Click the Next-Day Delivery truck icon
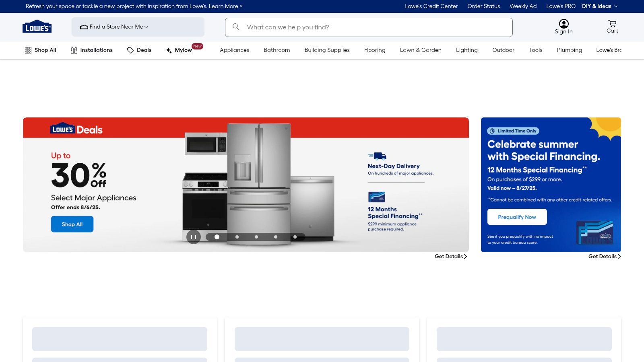The width and height of the screenshot is (644, 362). pyautogui.click(x=377, y=156)
